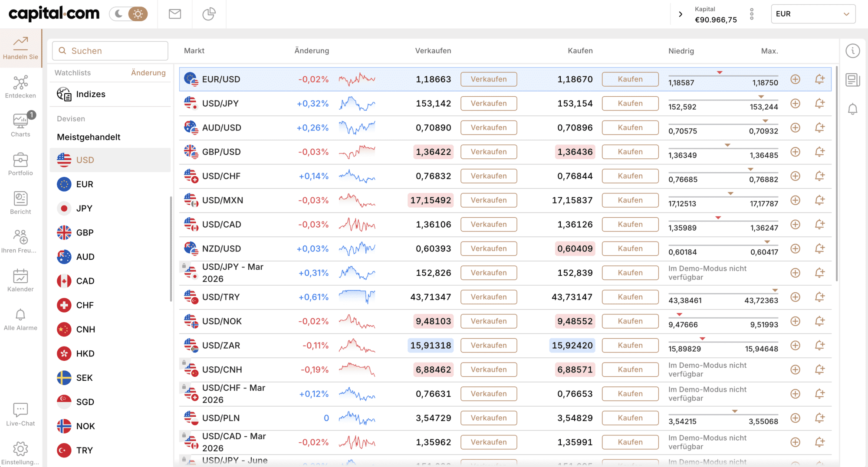Collapse the panel via chevron next to Kapital
This screenshot has width=868, height=467.
click(680, 13)
